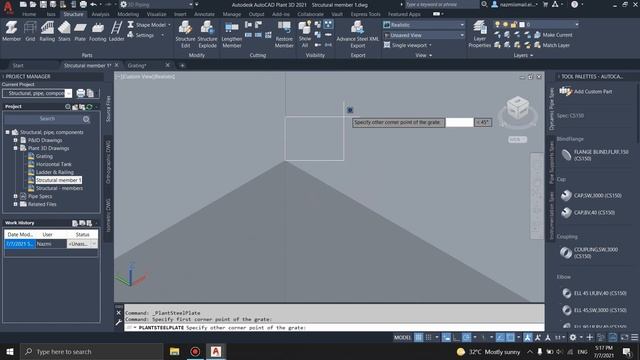The width and height of the screenshot is (640, 360).
Task: Click the ViewCube in the viewport
Action: (518, 108)
